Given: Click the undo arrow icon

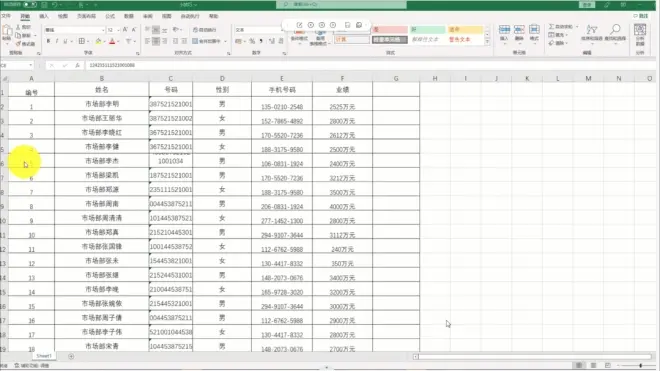Looking at the screenshot, I should (55, 5).
